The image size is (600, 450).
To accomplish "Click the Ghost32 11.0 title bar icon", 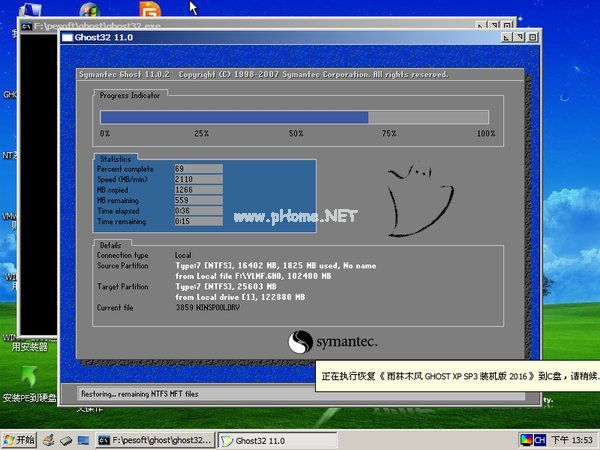I will click(67, 38).
